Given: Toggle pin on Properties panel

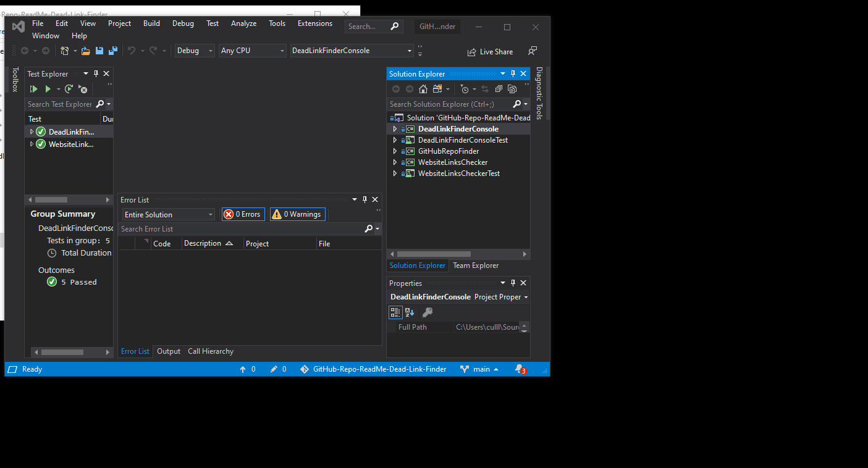Looking at the screenshot, I should (513, 283).
